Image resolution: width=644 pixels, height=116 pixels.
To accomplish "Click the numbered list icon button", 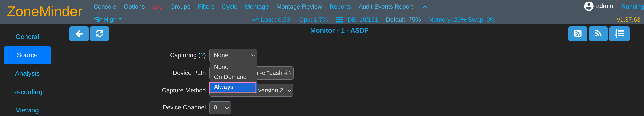I will (x=619, y=34).
